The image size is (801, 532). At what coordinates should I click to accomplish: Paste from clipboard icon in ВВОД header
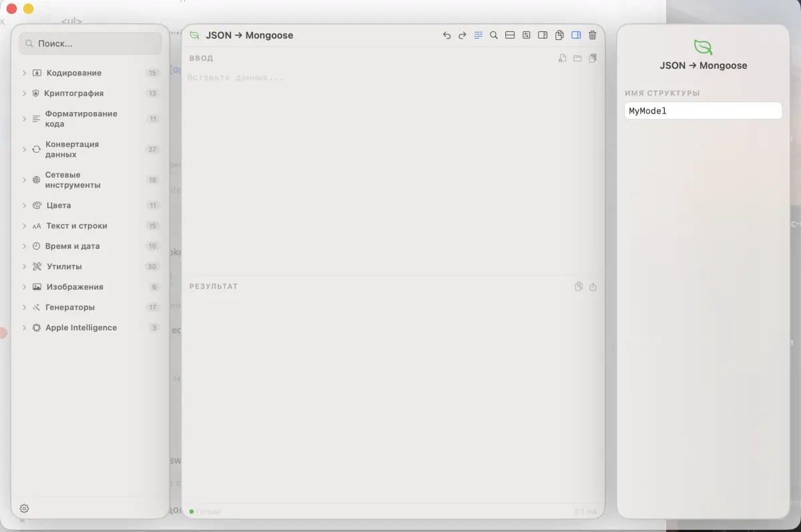(x=593, y=58)
